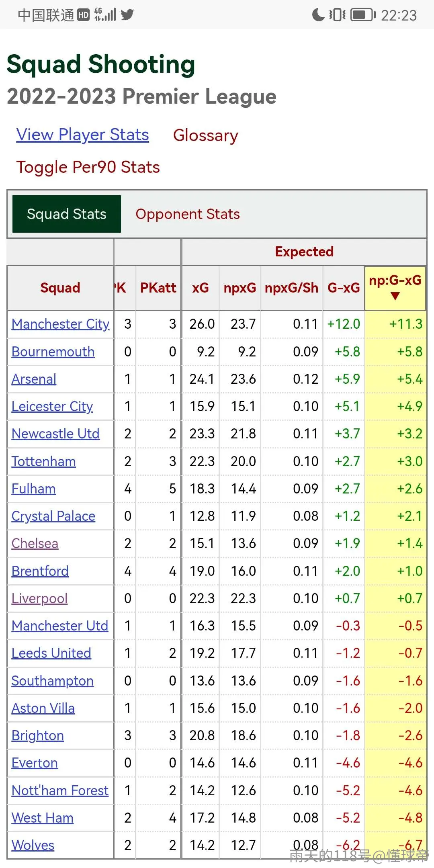Switch to the Opponent Stats tab
Image resolution: width=434 pixels, height=868 pixels.
click(188, 214)
